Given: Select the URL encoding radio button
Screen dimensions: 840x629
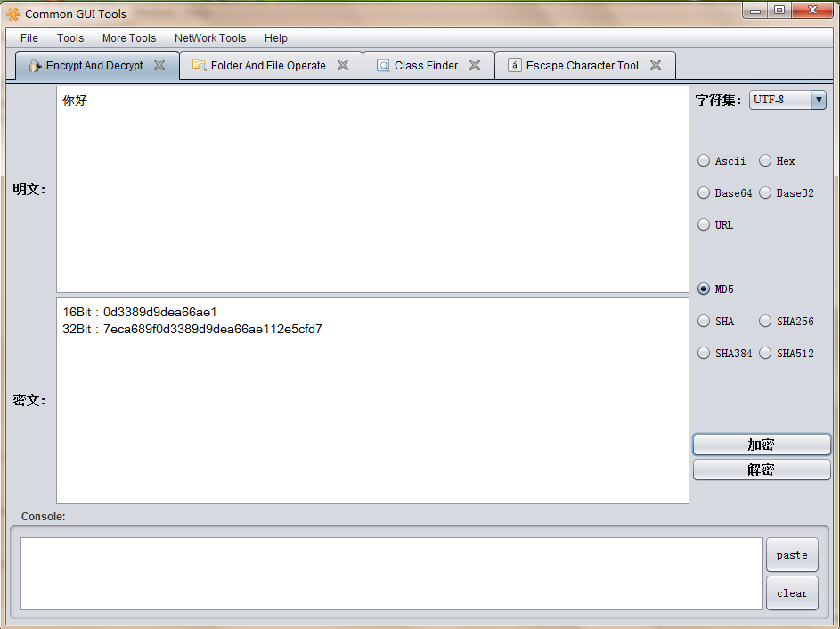Looking at the screenshot, I should click(x=704, y=225).
